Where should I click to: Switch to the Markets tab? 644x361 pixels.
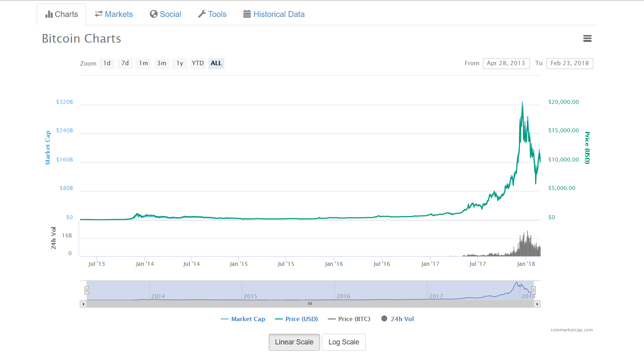(x=114, y=14)
